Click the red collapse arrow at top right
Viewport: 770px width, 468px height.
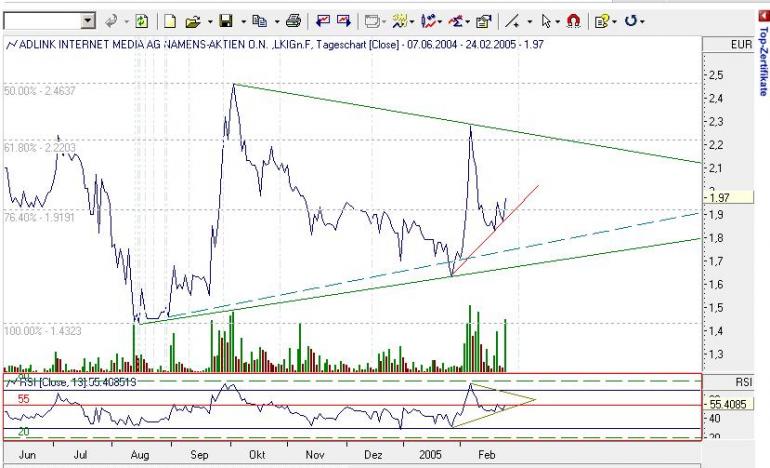click(763, 16)
